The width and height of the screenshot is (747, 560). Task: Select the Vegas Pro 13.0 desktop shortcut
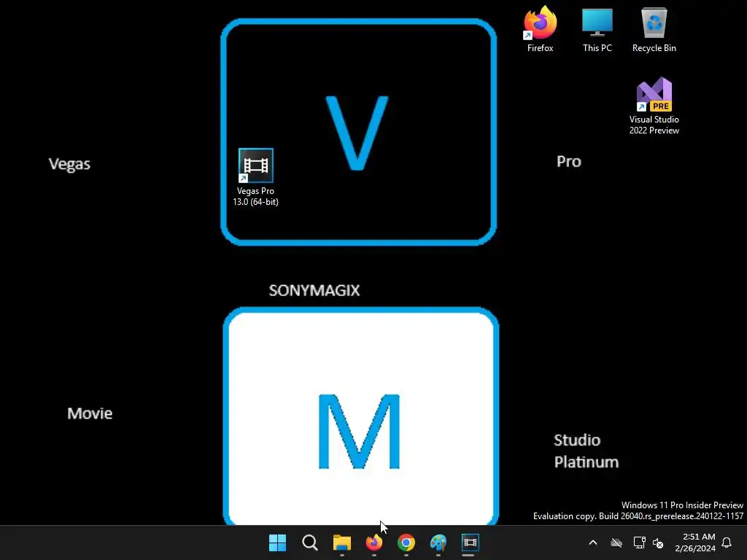pyautogui.click(x=256, y=177)
